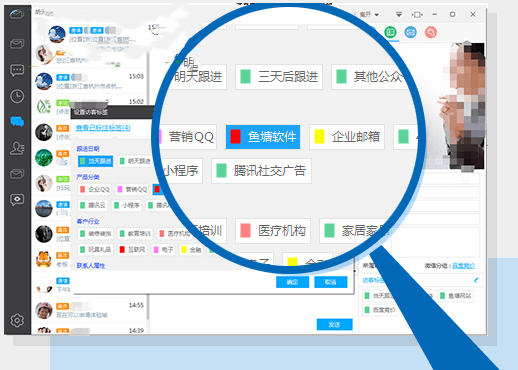
Task: Click the 客户行业 section heading
Action: click(88, 221)
